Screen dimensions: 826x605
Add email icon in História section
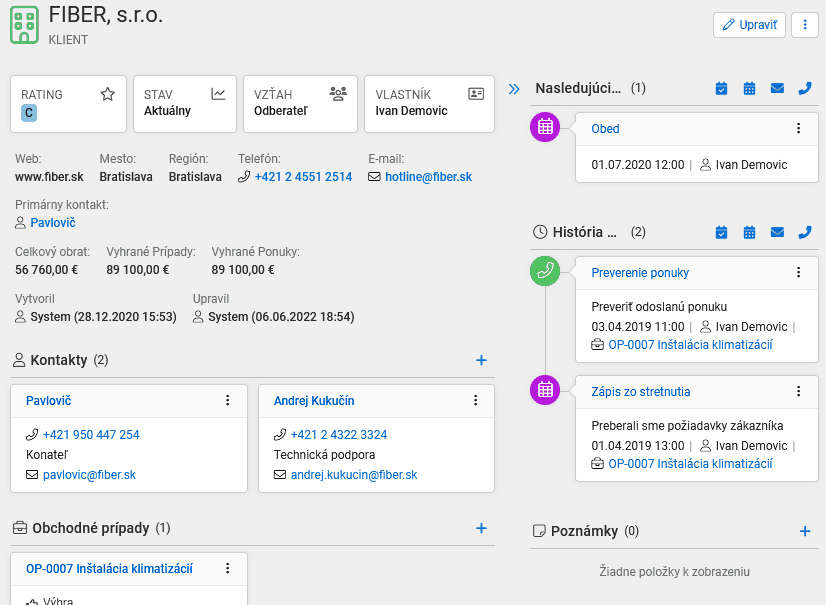777,232
